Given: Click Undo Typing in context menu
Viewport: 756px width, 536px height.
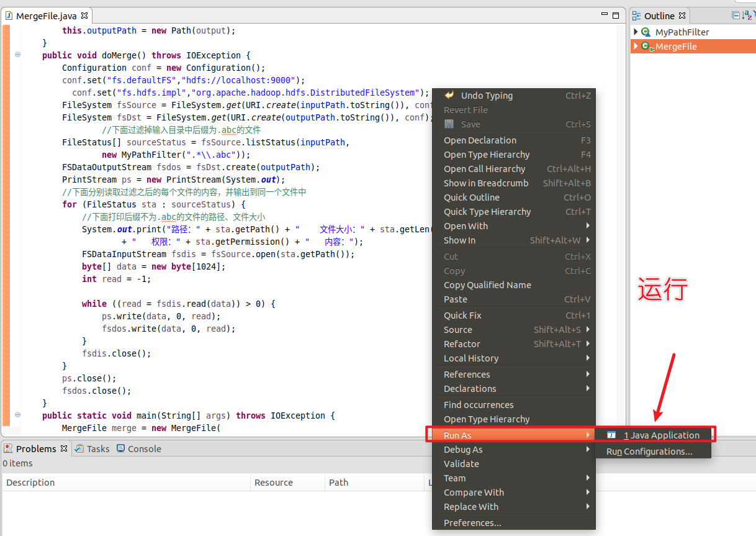Looking at the screenshot, I should [x=487, y=96].
